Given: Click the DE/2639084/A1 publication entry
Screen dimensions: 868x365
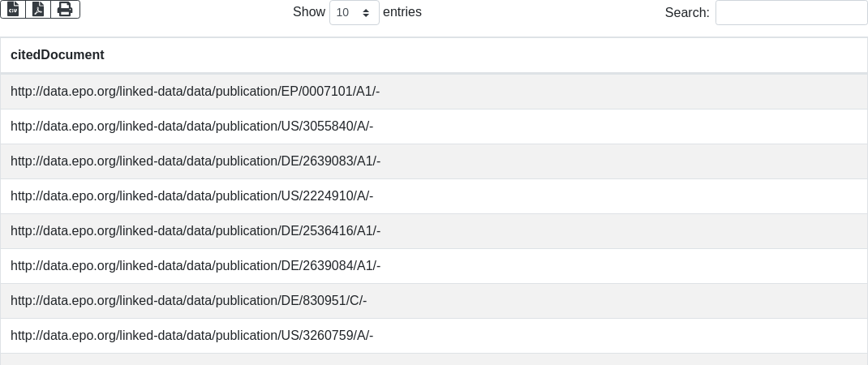Looking at the screenshot, I should (195, 266).
